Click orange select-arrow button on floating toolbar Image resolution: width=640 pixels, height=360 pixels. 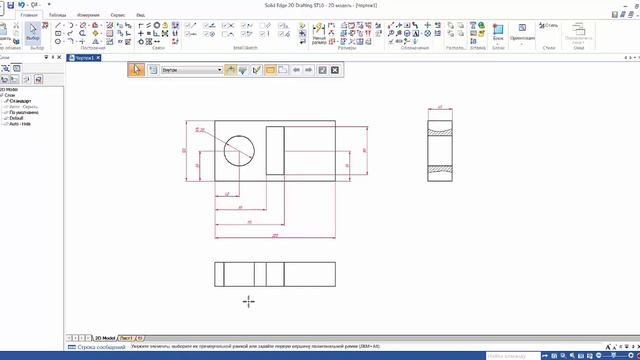point(136,70)
